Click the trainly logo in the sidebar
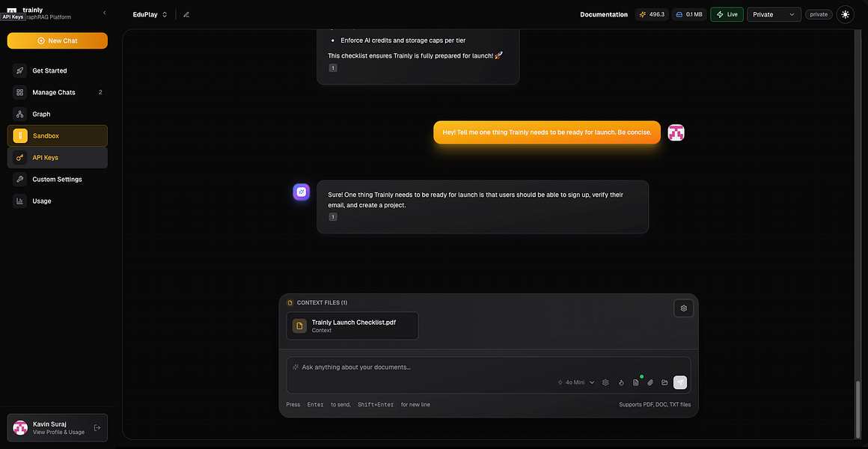 11,10
